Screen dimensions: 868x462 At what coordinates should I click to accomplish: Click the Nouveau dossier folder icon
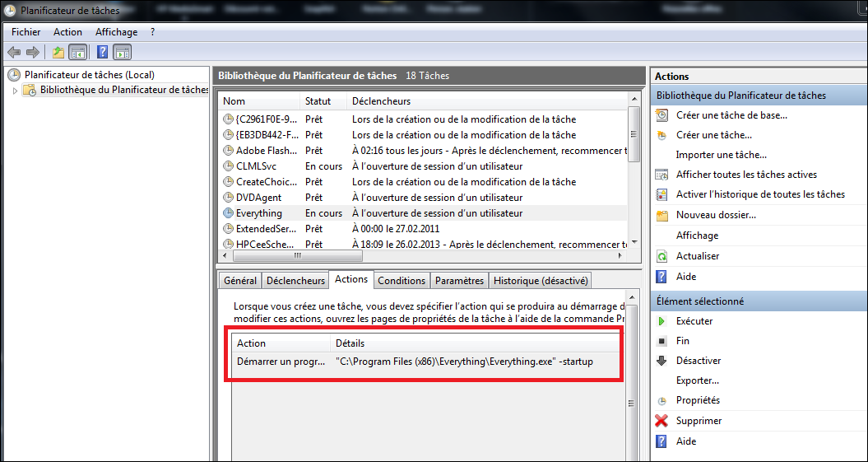[661, 216]
